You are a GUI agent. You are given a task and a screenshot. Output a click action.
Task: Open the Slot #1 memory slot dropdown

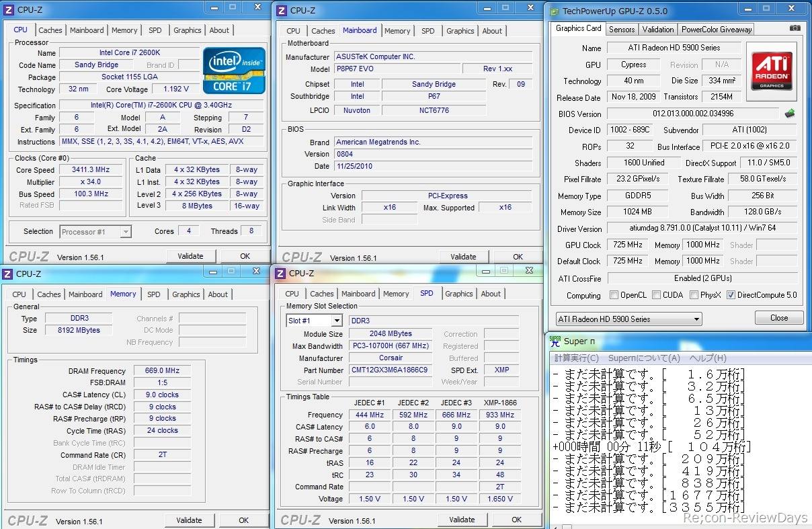(x=314, y=321)
